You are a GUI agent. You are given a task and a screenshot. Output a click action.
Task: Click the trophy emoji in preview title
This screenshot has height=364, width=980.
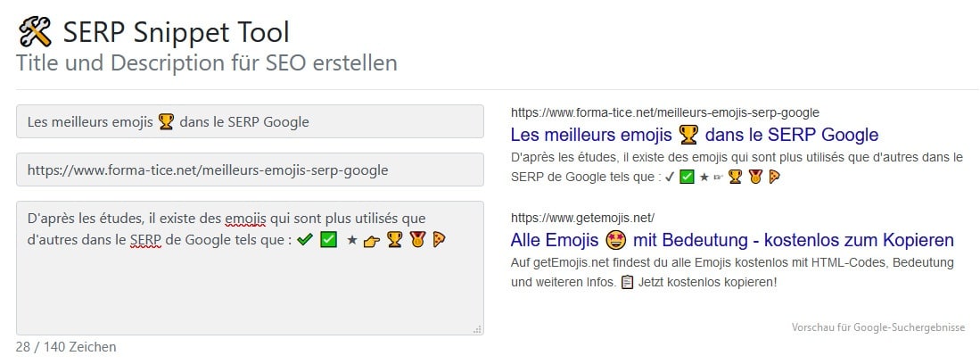688,135
